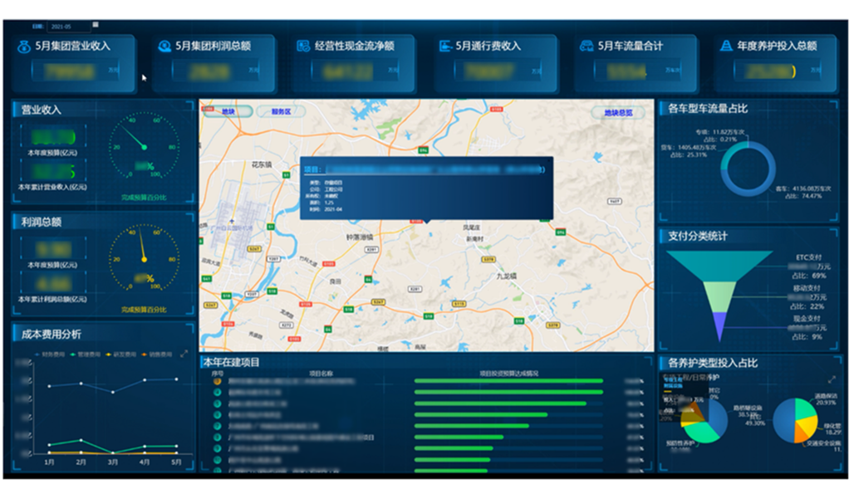Screen dimensions: 849x504
Task: Expand the 成本费用分析 chart to fullscreen
Action: [x=184, y=354]
